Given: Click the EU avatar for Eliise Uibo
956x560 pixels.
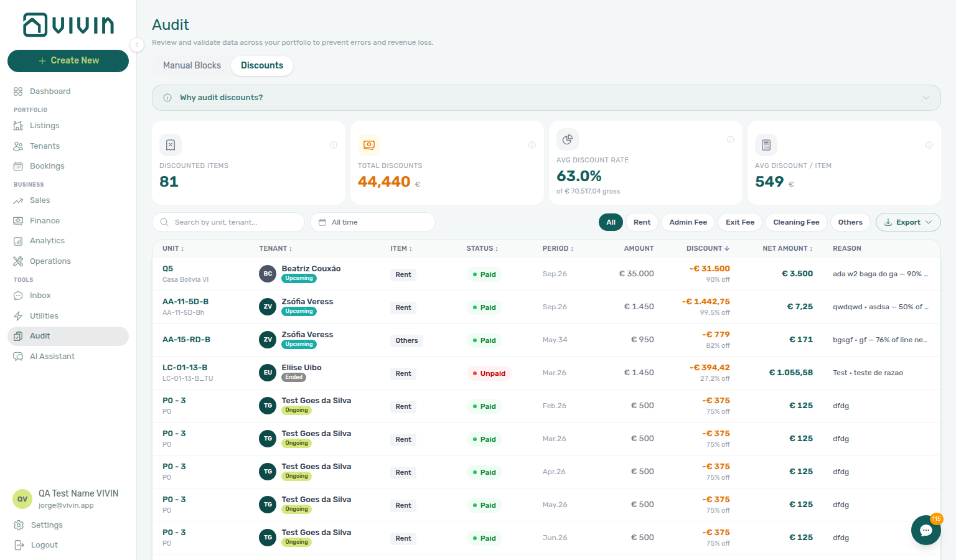Looking at the screenshot, I should point(268,373).
